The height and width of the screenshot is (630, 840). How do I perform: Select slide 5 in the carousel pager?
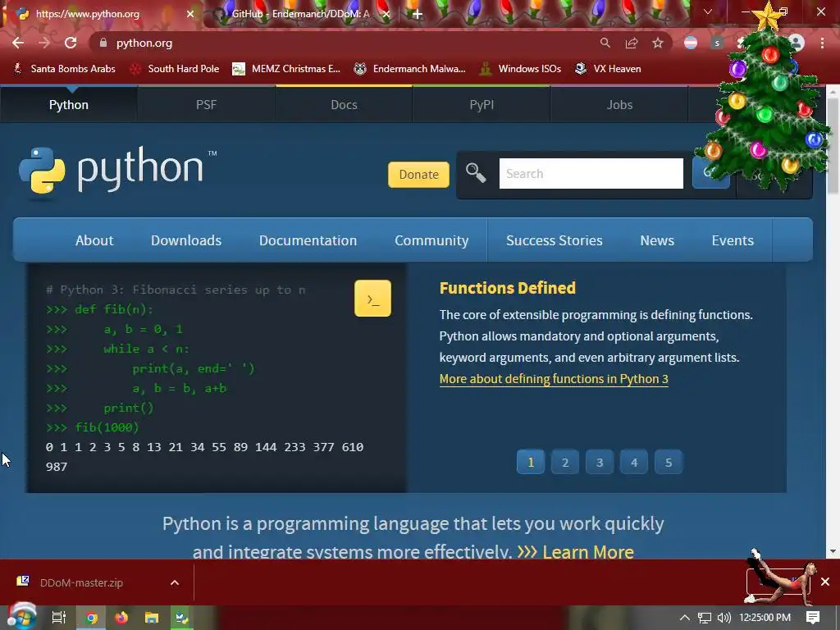(x=668, y=463)
